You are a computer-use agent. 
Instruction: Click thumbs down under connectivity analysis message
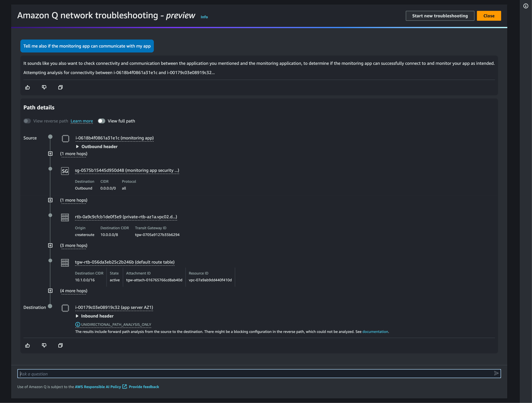pos(44,87)
